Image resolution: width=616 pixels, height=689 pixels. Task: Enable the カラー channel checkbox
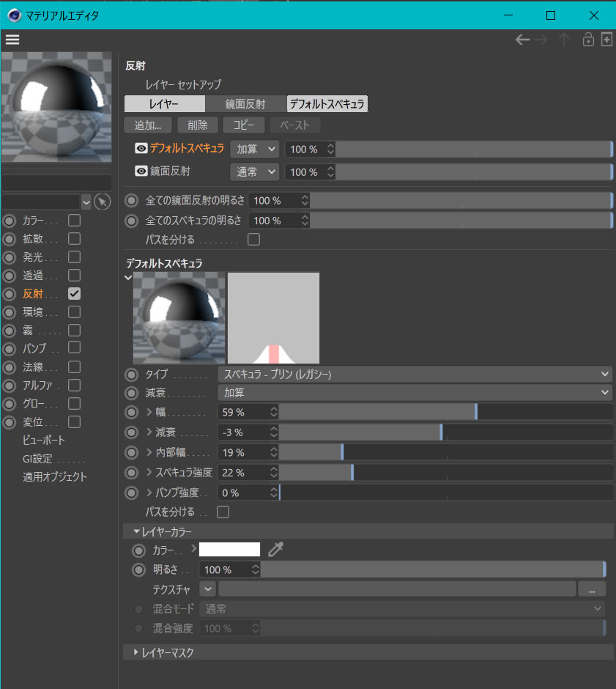pyautogui.click(x=74, y=220)
